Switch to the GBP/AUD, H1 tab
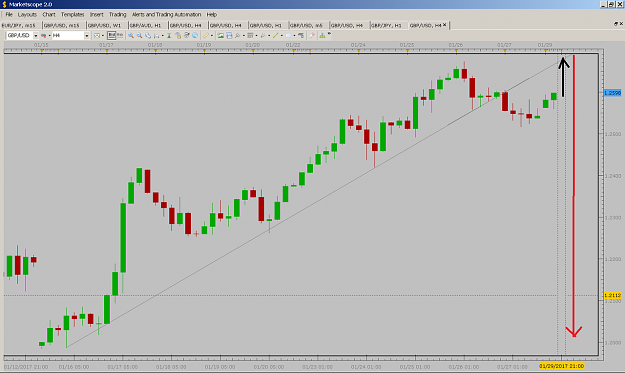Screen dimensions: 625x373 (145, 25)
